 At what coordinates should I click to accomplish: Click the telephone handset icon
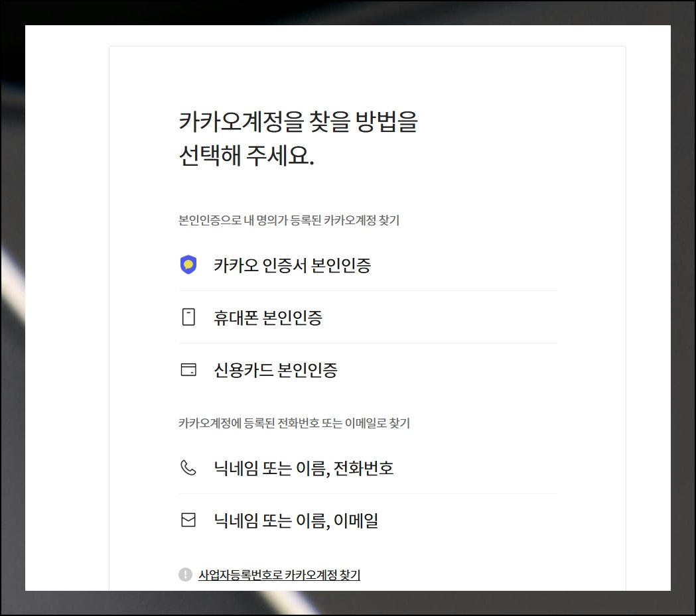(x=188, y=467)
